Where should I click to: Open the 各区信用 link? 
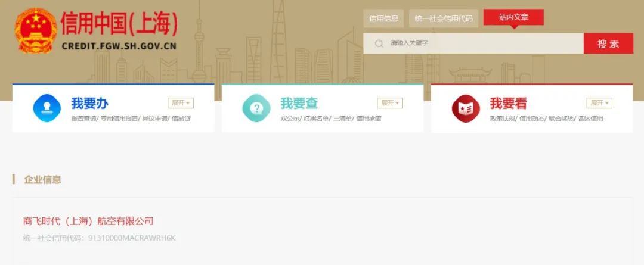point(590,119)
